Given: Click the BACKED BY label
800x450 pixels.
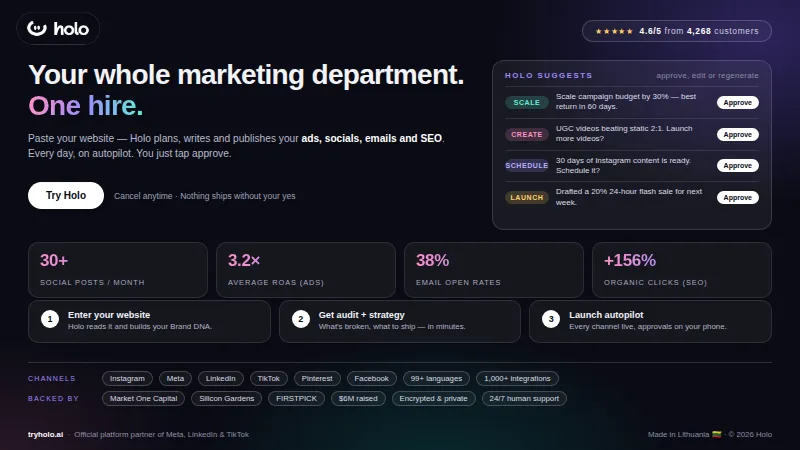Looking at the screenshot, I should click(x=54, y=398).
